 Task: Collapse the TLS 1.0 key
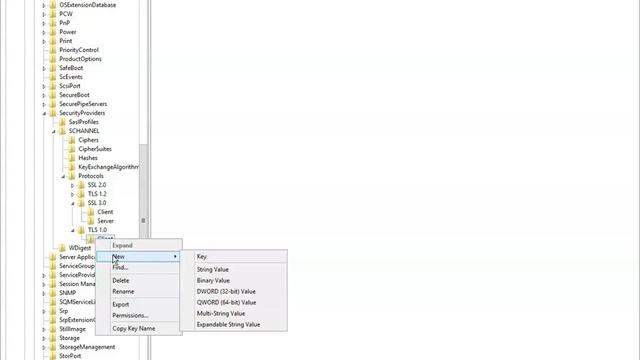click(73, 230)
